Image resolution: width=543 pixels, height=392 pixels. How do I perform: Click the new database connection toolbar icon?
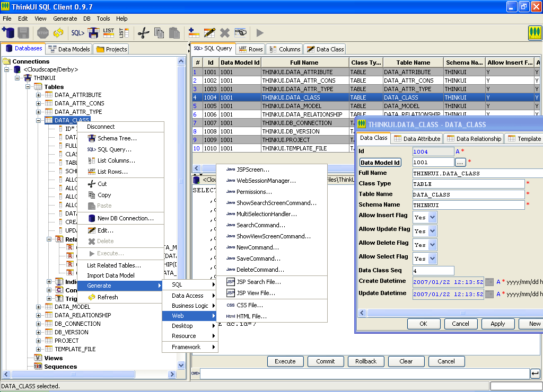(8, 33)
